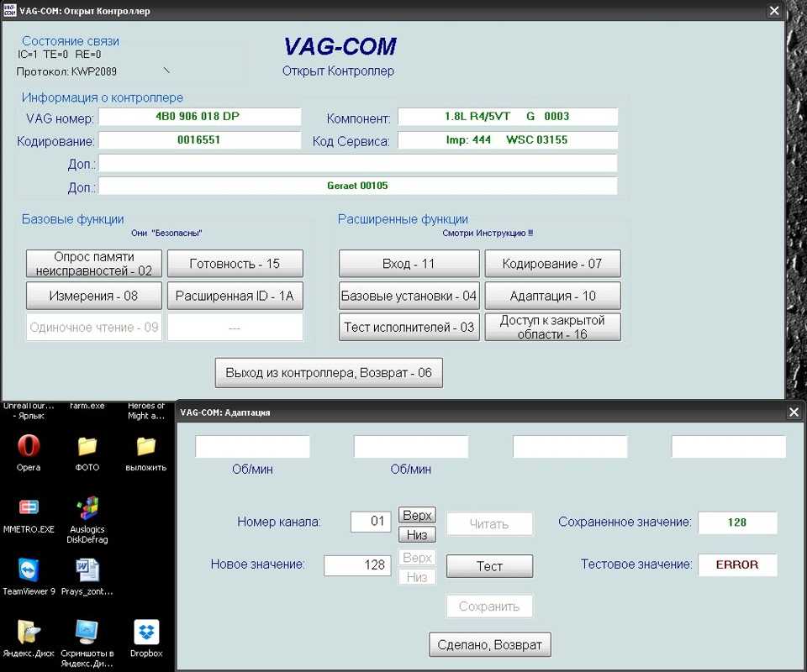Viewport: 807px width, 672px height.
Task: Open the ФОТО folder on desktop
Action: click(87, 446)
